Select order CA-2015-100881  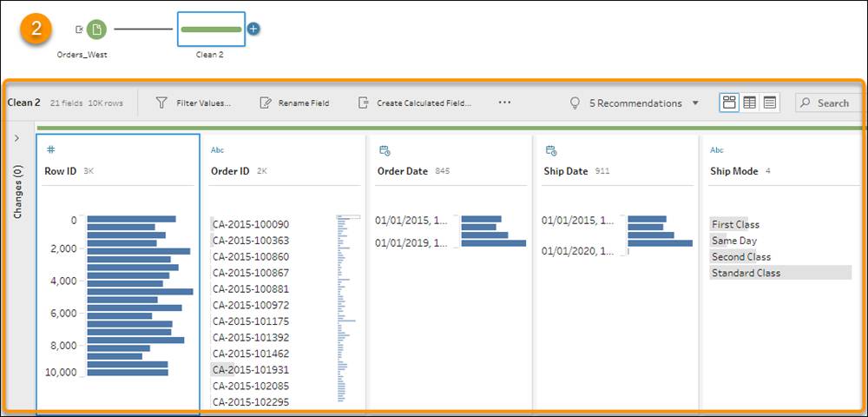click(x=251, y=288)
